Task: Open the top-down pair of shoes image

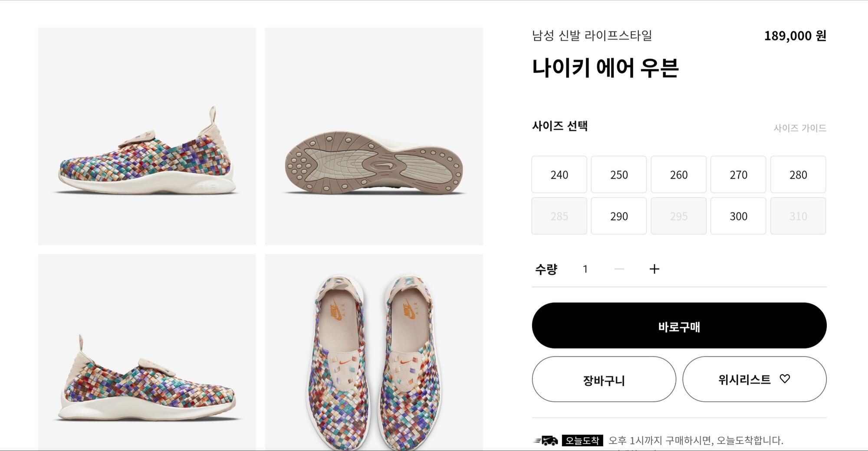Action: point(374,352)
